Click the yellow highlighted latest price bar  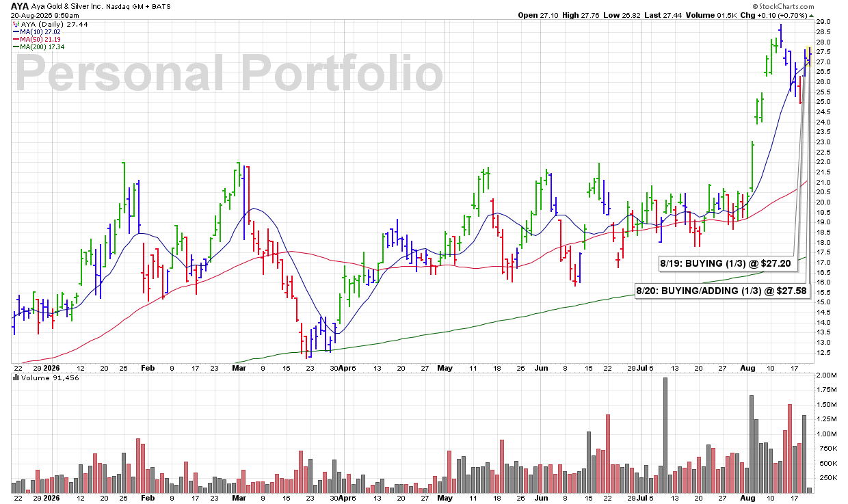point(810,56)
